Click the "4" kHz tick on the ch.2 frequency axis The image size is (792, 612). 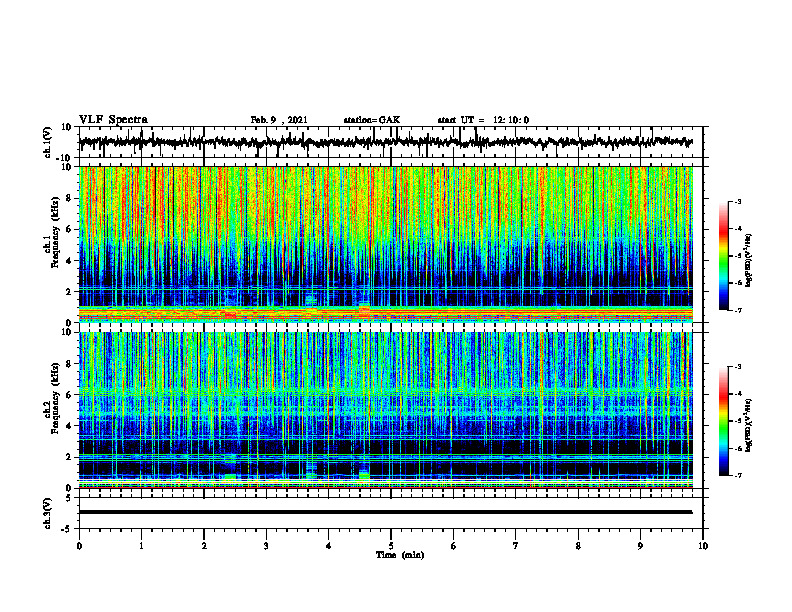[70, 426]
